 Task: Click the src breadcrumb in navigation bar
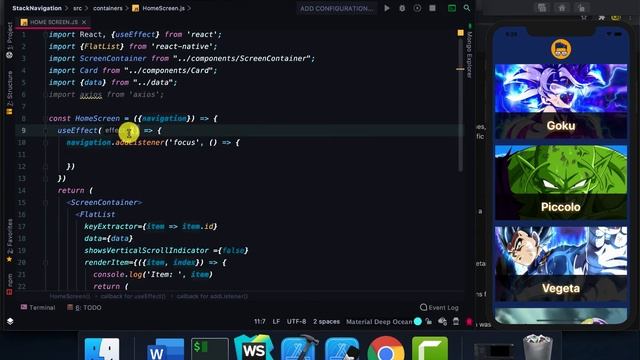pos(78,8)
